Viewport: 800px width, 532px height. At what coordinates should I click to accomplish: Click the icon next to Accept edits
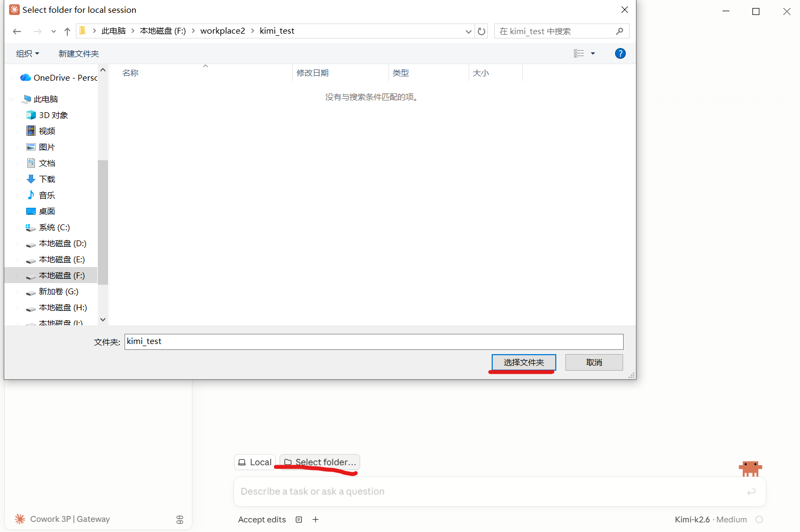coord(299,520)
